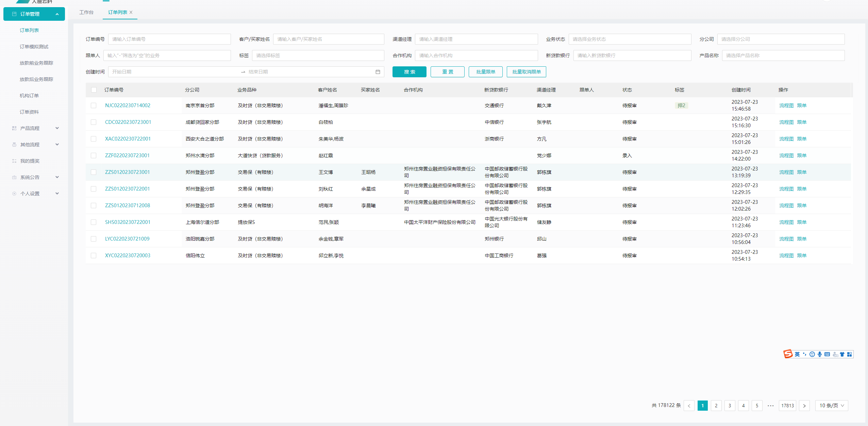The height and width of the screenshot is (426, 868).
Task: Check the box for order NJC0220230714002
Action: (x=94, y=105)
